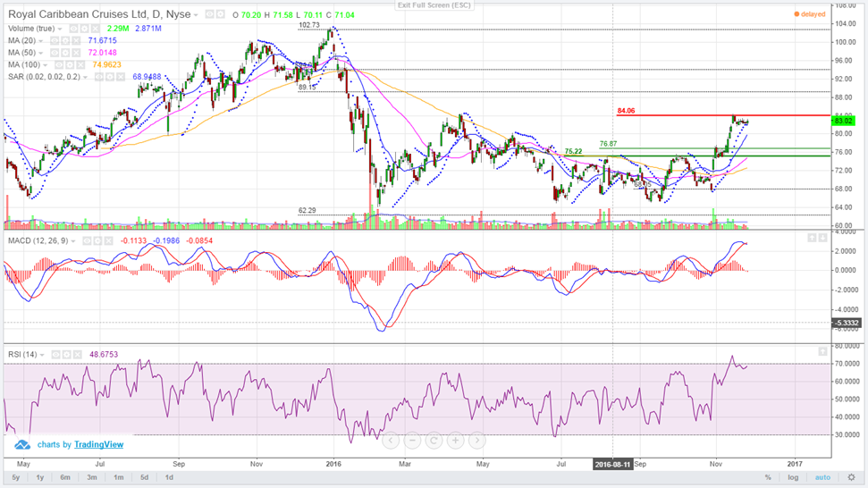Expand the Royal Caribbean symbol dropdown arrow
The image size is (868, 488).
(196, 15)
